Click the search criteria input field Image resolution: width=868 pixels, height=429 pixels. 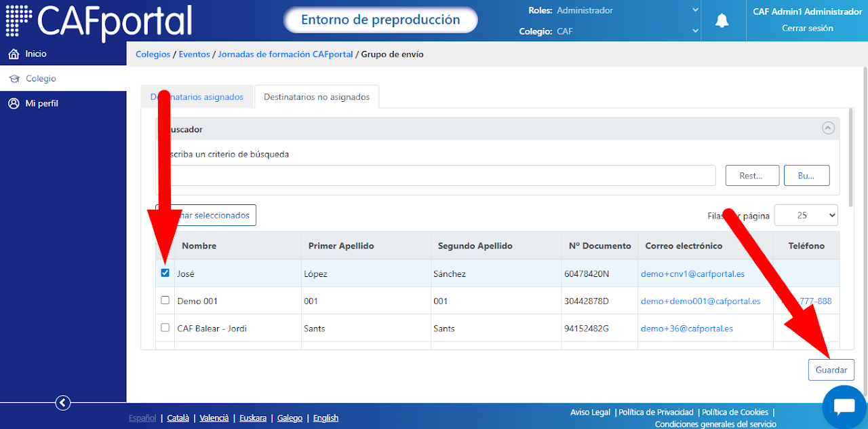[x=436, y=175]
